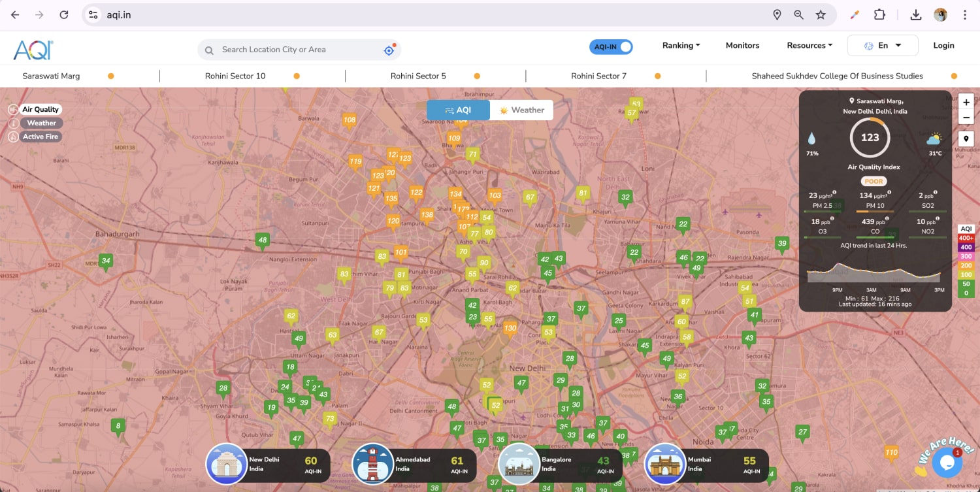Open the Bangalore city card
Image resolution: width=980 pixels, height=492 pixels.
tap(561, 465)
